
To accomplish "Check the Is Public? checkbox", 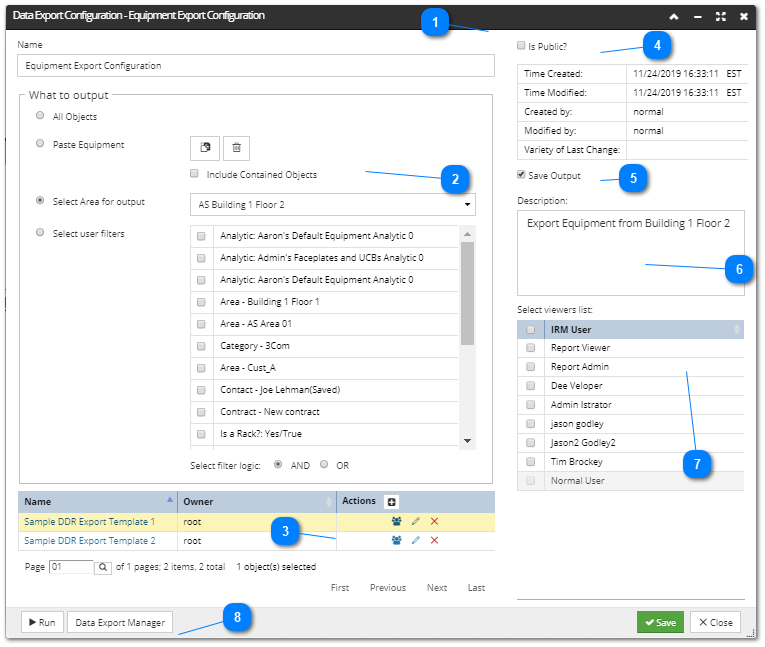I will 521,45.
